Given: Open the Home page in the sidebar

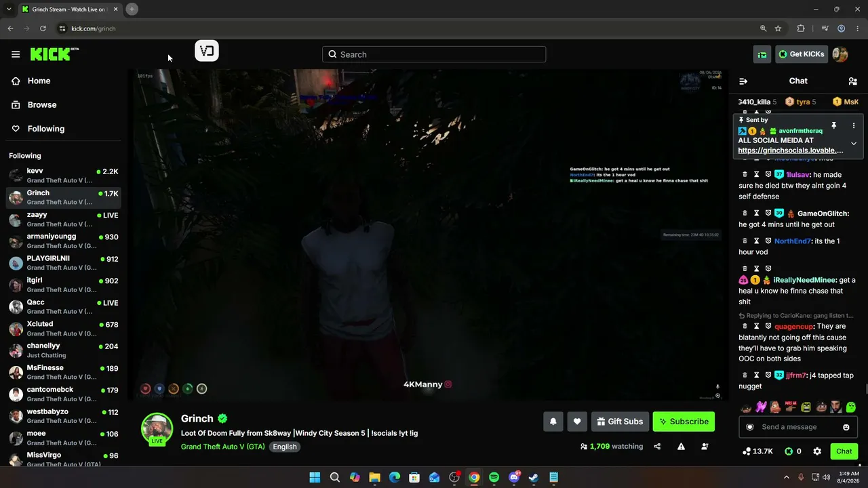Looking at the screenshot, I should tap(64, 81).
